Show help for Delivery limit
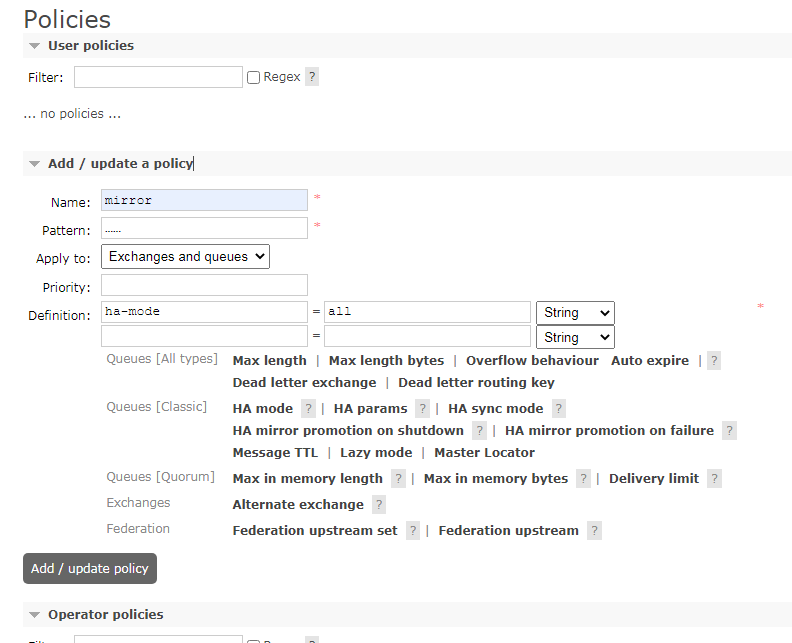 point(714,478)
